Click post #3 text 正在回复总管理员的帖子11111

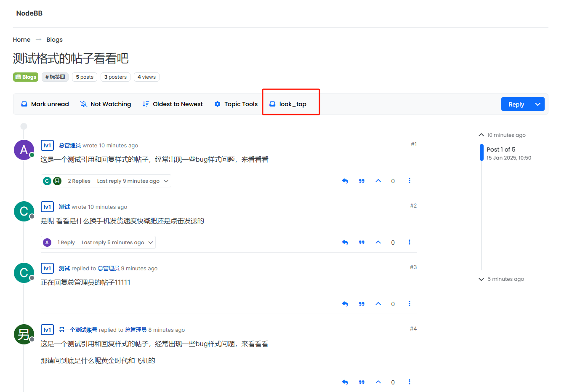click(85, 282)
